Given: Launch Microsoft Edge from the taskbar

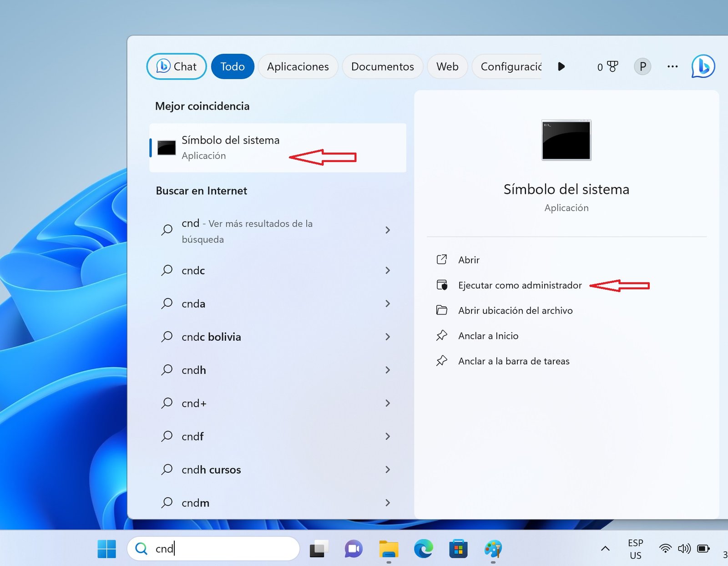Looking at the screenshot, I should click(423, 549).
